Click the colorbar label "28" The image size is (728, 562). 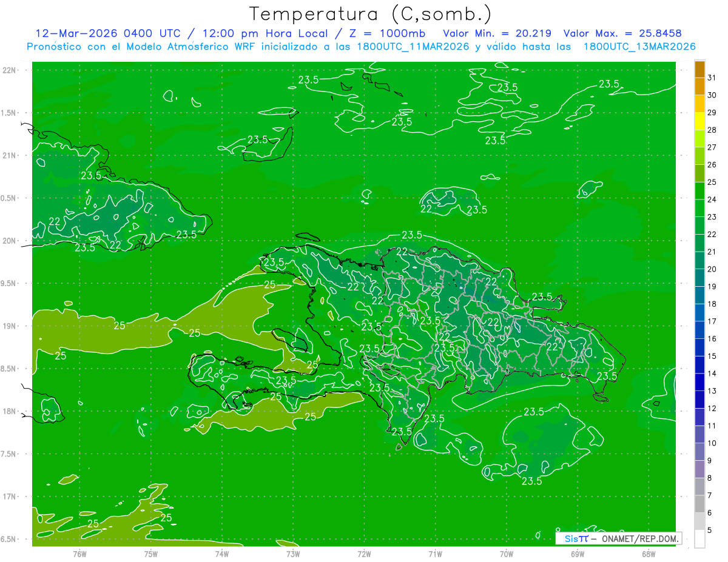click(x=712, y=130)
